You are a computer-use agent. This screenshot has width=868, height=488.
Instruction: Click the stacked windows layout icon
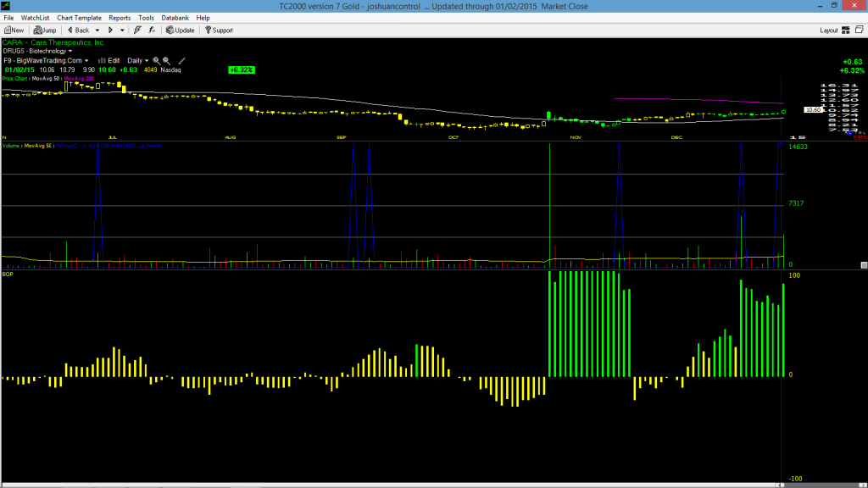(860, 30)
